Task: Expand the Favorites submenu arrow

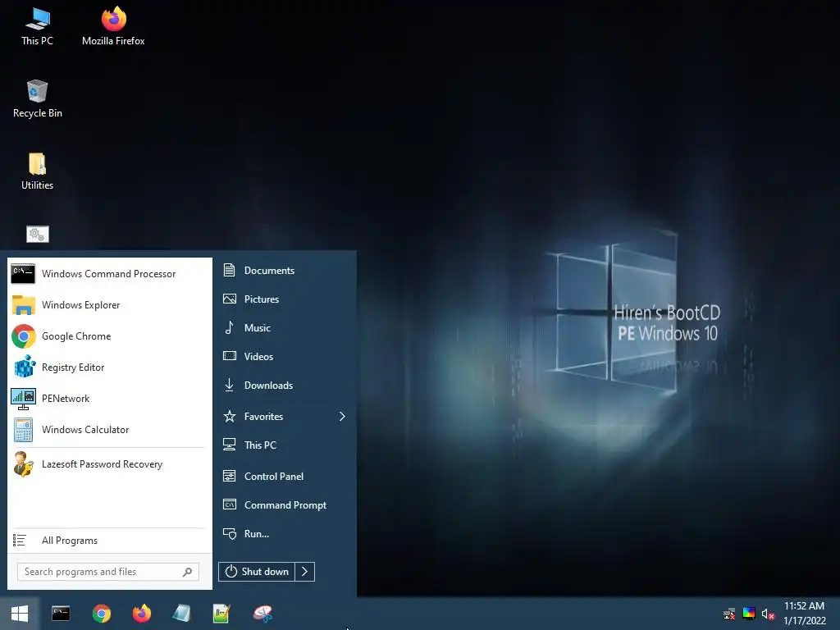Action: coord(342,416)
